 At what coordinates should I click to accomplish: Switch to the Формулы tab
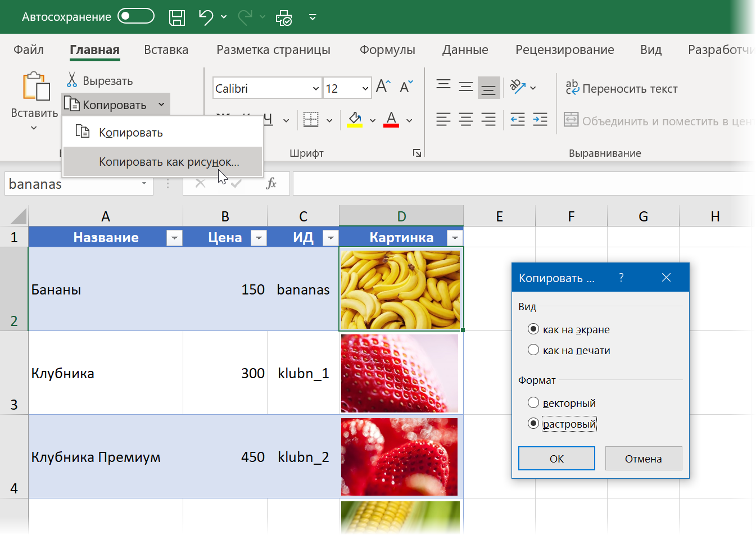(x=387, y=49)
